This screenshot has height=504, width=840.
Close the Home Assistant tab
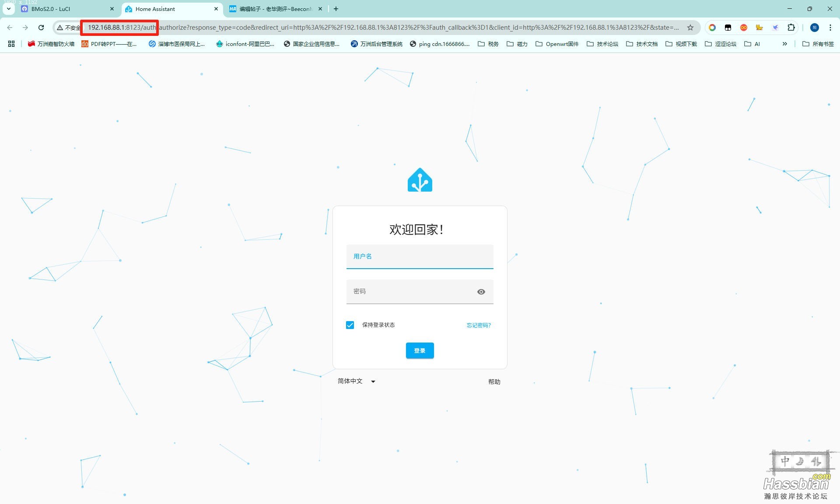coord(216,9)
